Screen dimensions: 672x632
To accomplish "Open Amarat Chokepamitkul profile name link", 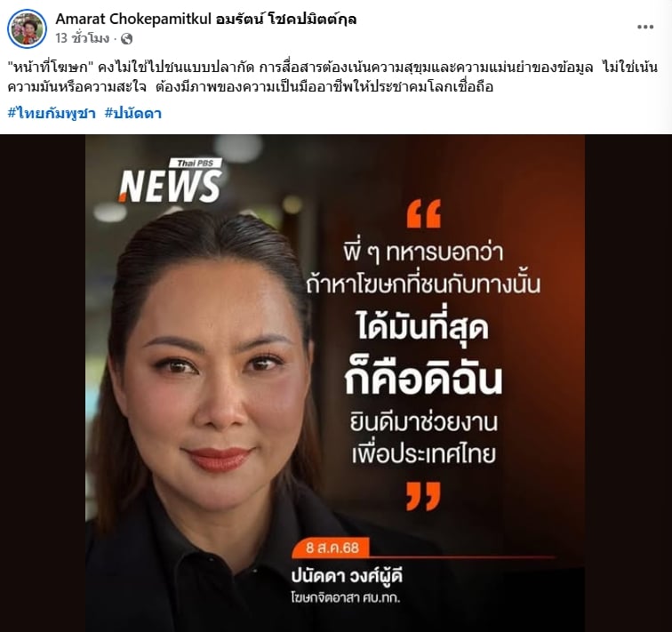I will [x=206, y=20].
